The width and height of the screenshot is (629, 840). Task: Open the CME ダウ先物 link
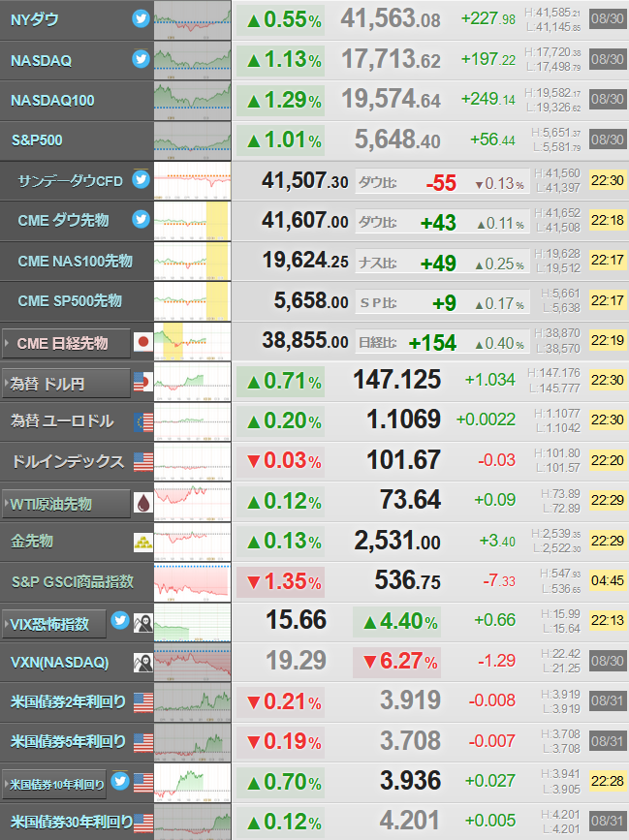63,220
